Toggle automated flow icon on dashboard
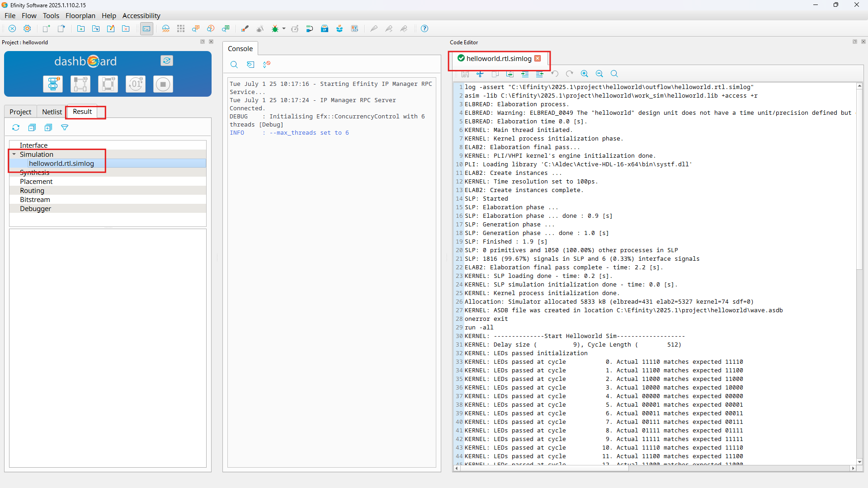 [x=167, y=61]
